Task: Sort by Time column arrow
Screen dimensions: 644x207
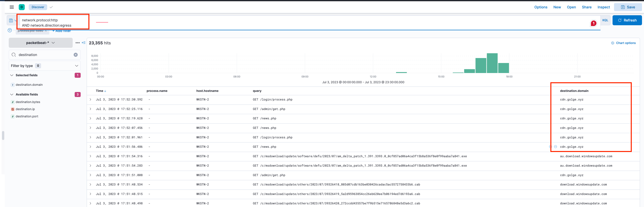Action: click(x=105, y=91)
